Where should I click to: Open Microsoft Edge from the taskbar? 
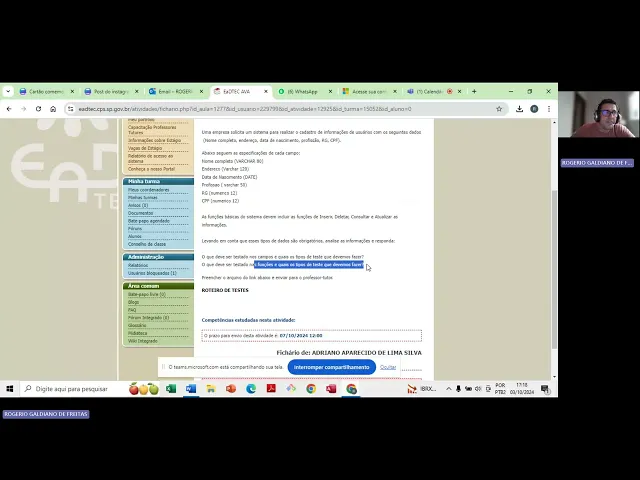click(251, 389)
